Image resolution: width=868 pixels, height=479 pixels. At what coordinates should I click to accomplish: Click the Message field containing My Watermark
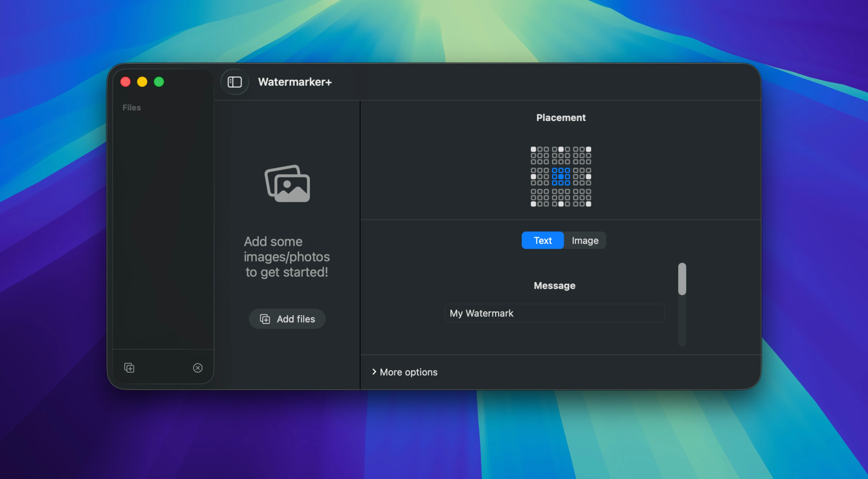[x=555, y=313]
